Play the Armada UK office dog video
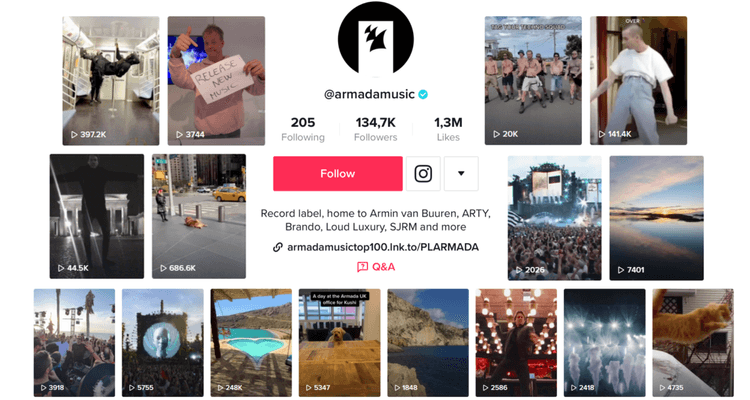 pyautogui.click(x=340, y=343)
